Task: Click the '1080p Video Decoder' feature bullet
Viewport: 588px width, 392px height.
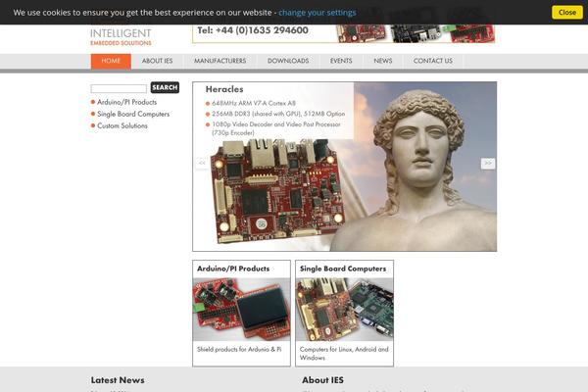Action: click(x=276, y=128)
